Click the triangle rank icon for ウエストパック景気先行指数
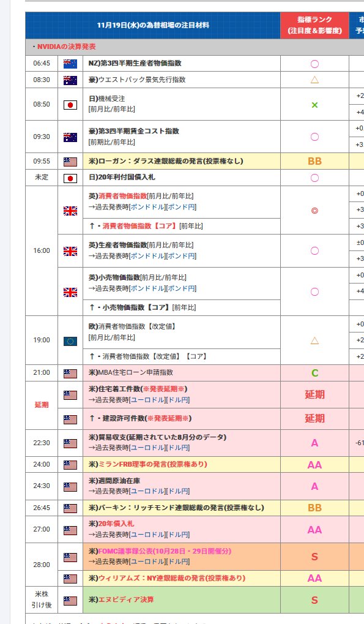The width and height of the screenshot is (364, 624). tap(314, 80)
